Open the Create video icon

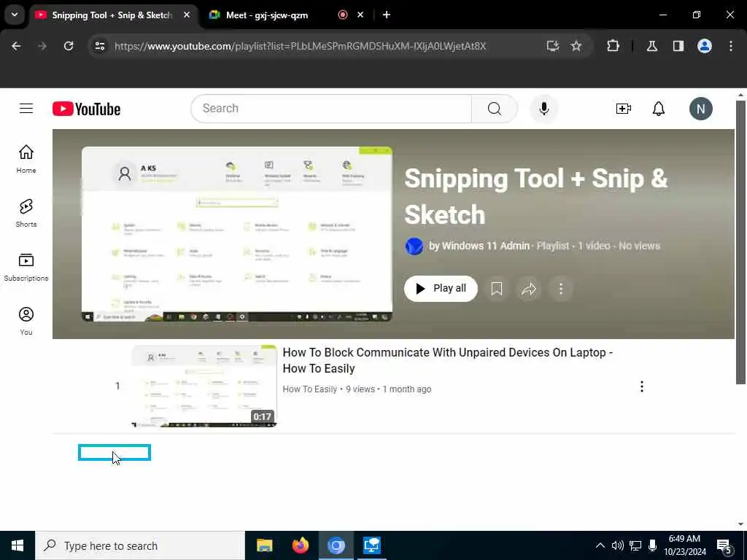(x=623, y=109)
